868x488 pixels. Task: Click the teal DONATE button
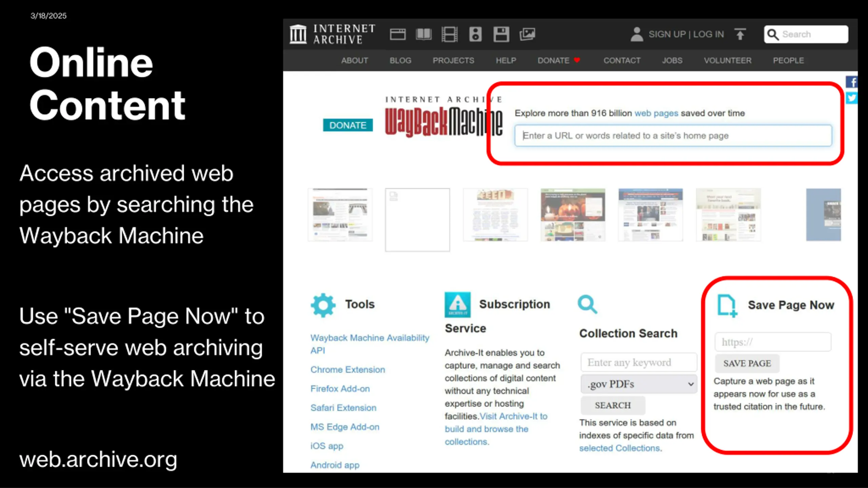pos(348,125)
